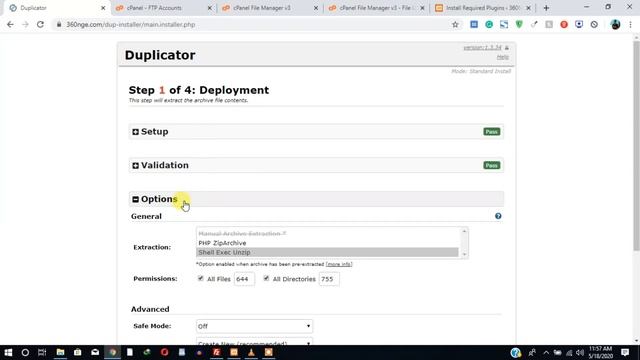Click the blue grid extension icon

pyautogui.click(x=474, y=24)
